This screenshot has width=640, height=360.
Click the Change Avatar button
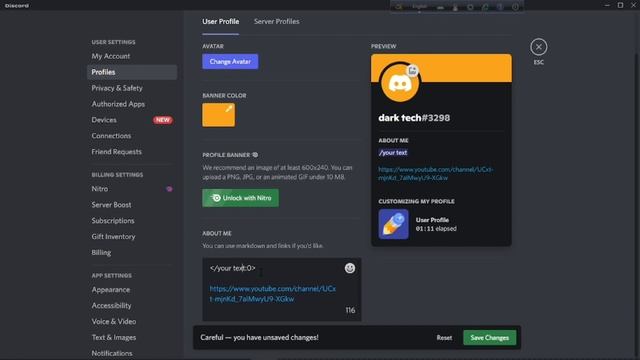[x=230, y=62]
